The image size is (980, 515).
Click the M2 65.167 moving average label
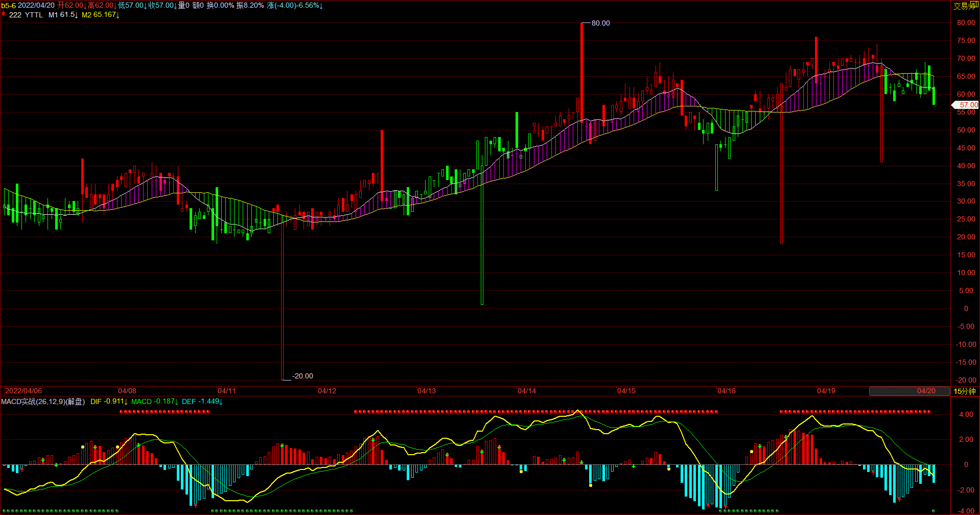pos(101,15)
